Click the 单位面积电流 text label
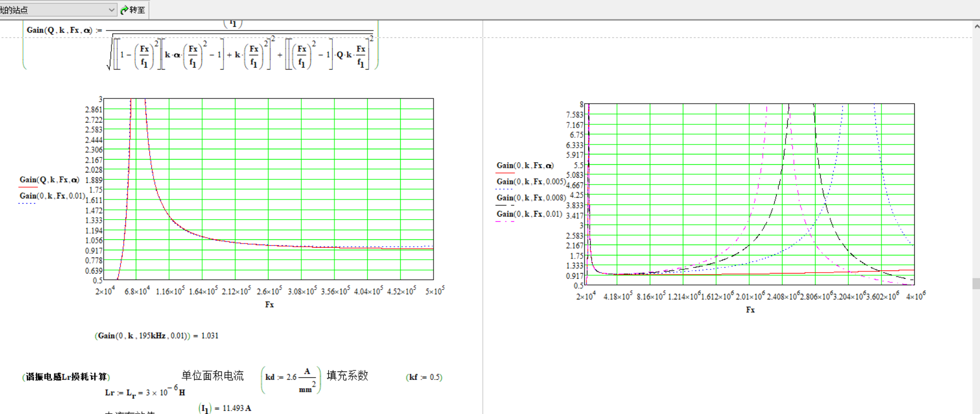The width and height of the screenshot is (980, 414). point(212,376)
